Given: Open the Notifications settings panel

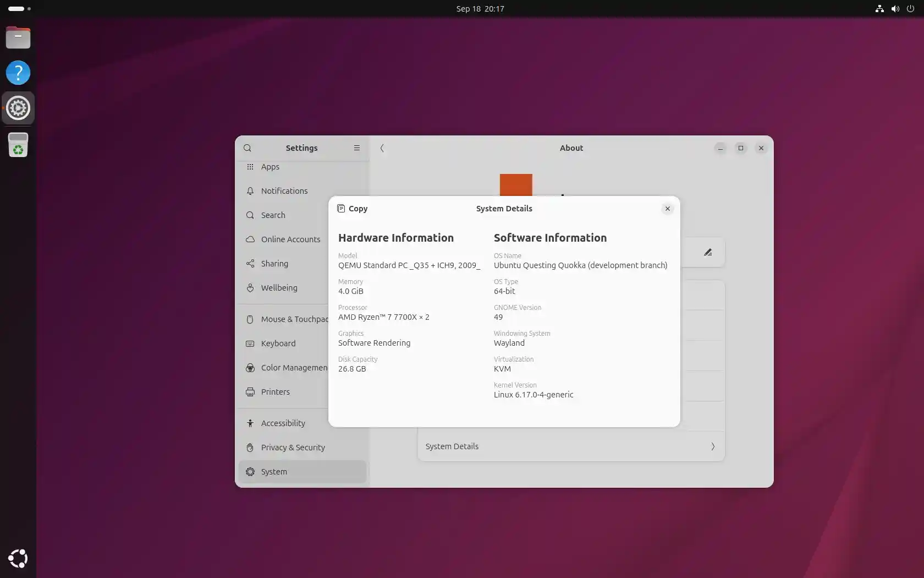Looking at the screenshot, I should (284, 191).
